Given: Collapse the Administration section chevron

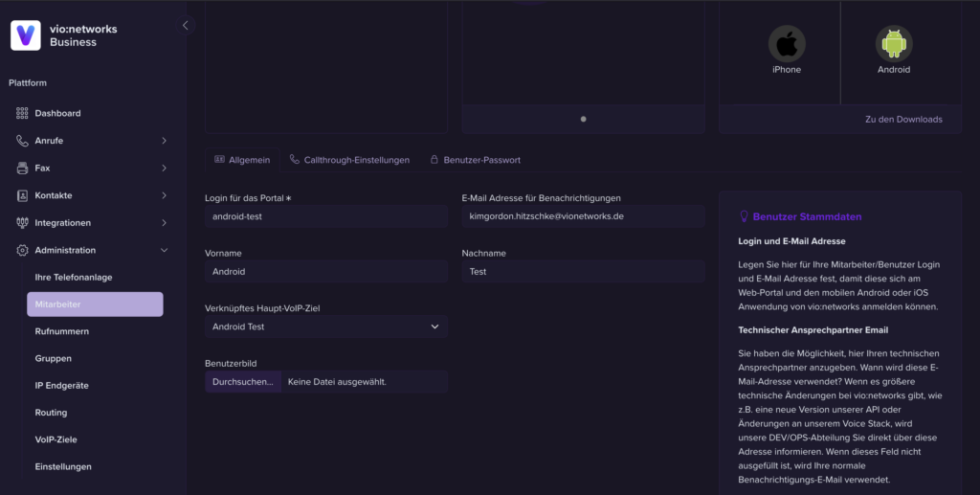Looking at the screenshot, I should coord(164,250).
